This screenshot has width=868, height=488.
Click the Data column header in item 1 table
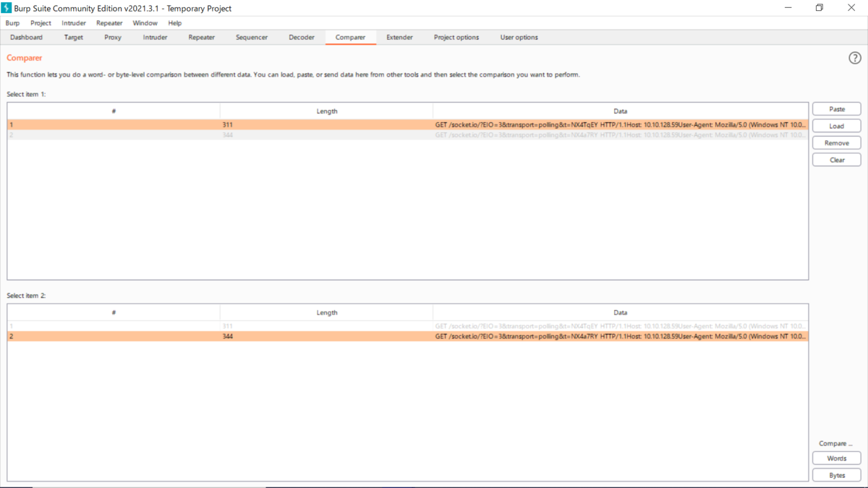[x=621, y=111]
